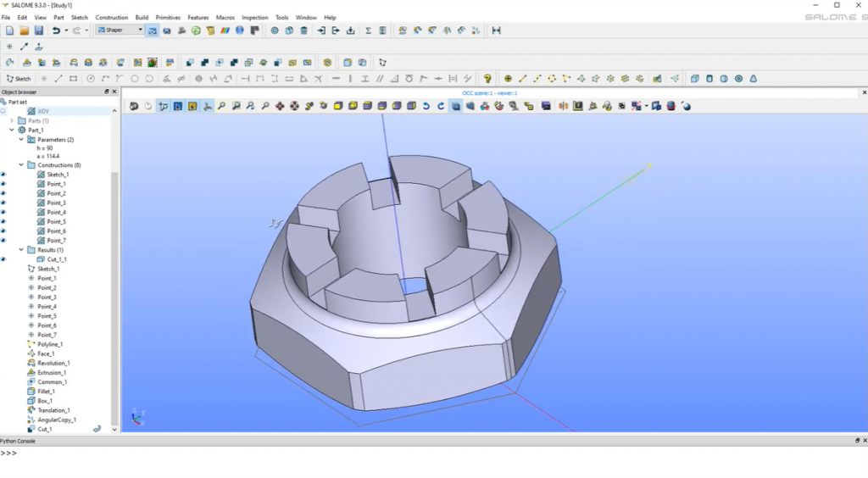
Task: Expand the Parts (1) tree node
Action: (x=12, y=121)
